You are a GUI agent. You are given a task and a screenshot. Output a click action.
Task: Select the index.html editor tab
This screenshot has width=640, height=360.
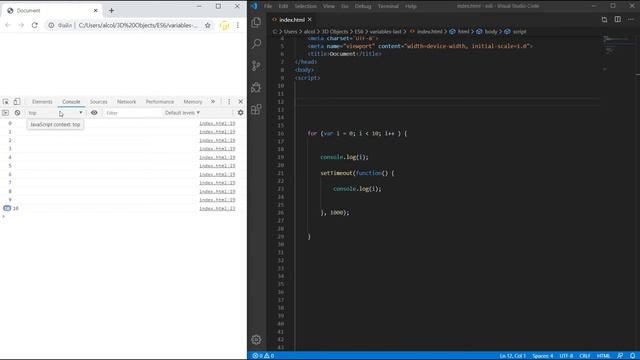coord(292,20)
